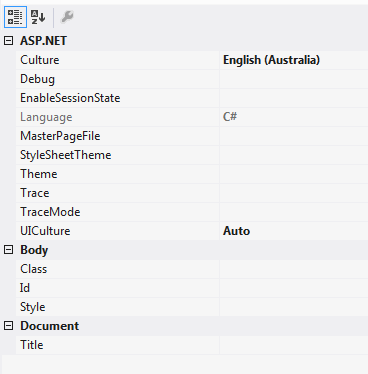This screenshot has height=374, width=368.
Task: Select the Language property name
Action: pyautogui.click(x=46, y=117)
